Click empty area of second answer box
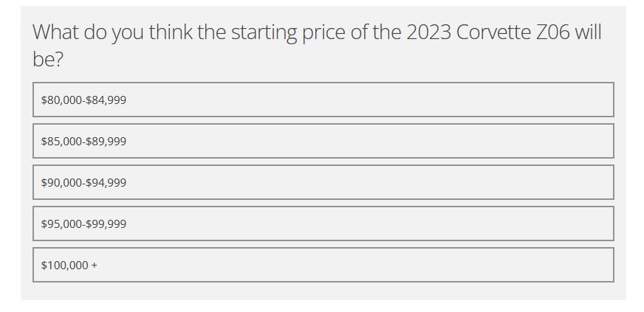The height and width of the screenshot is (312, 644). click(370, 141)
